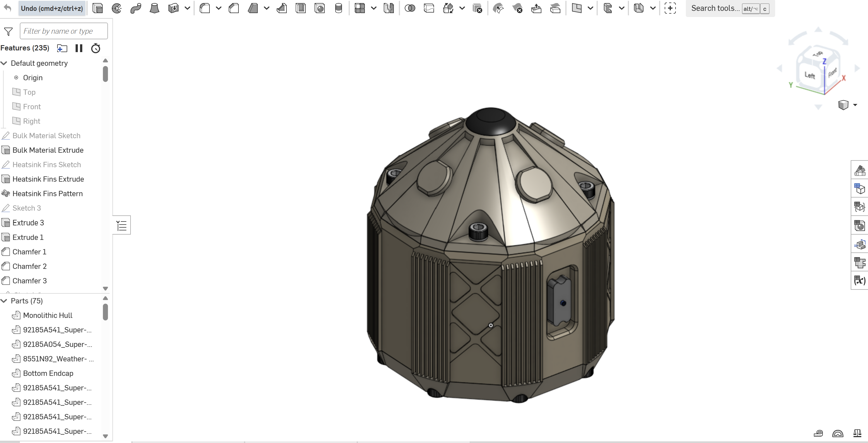Open the Transform tool dropdown arrow
This screenshot has width=868, height=443.
click(462, 8)
